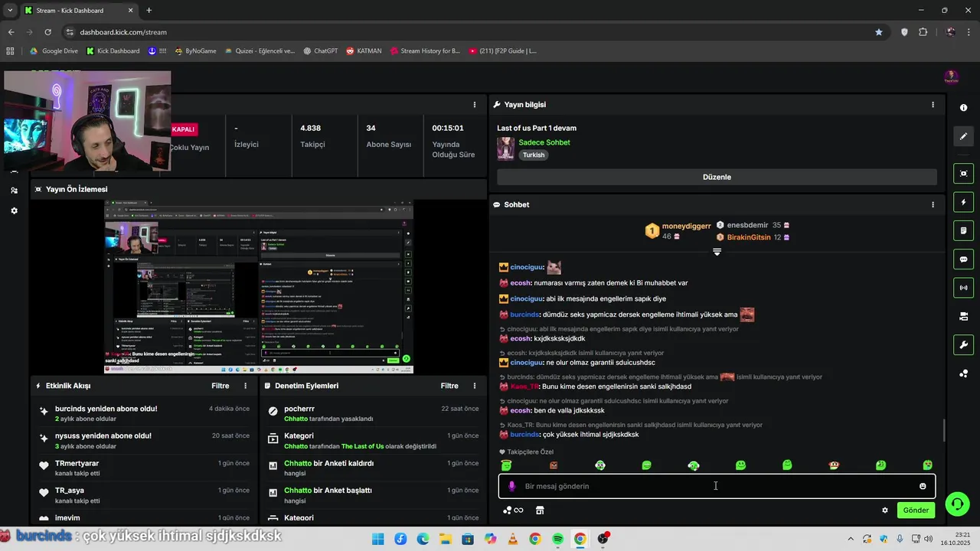Toggle the document moderation actions sidebar button
The width and height of the screenshot is (980, 551).
(x=963, y=230)
